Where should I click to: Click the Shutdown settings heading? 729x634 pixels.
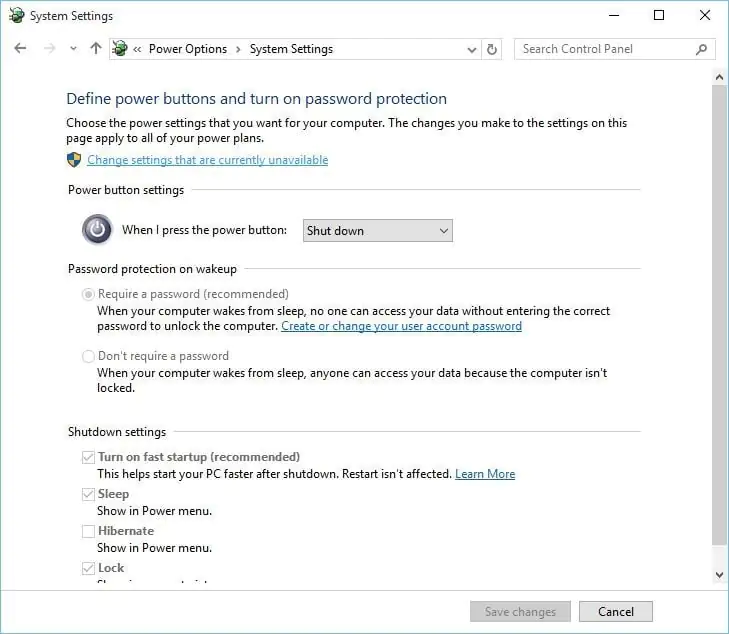117,432
